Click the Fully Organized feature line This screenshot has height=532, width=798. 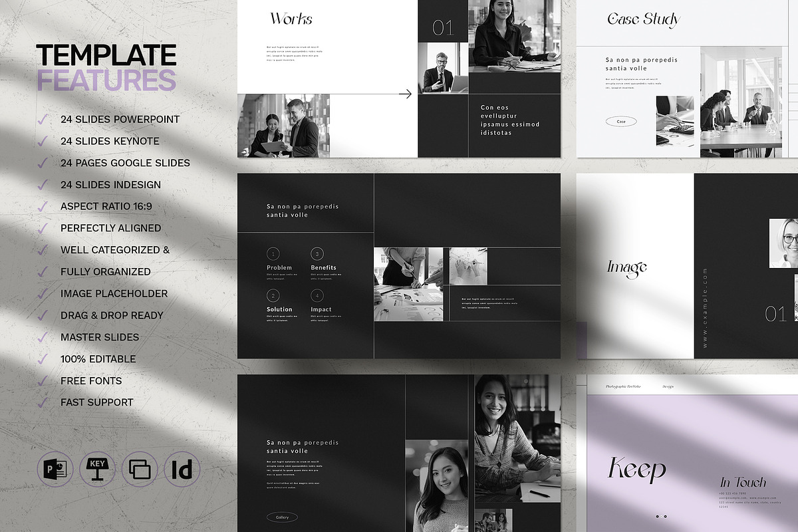pyautogui.click(x=106, y=272)
